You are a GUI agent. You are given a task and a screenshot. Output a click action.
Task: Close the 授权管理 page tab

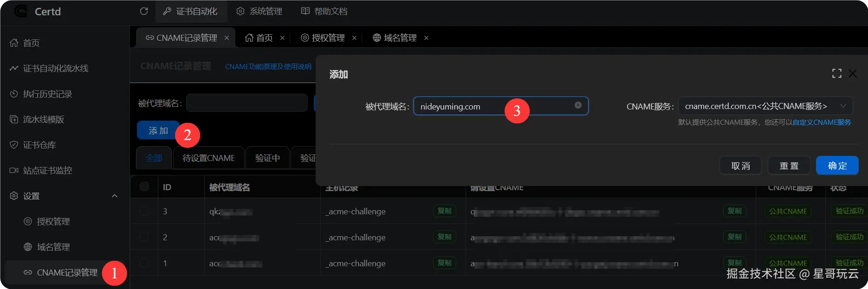coord(354,38)
